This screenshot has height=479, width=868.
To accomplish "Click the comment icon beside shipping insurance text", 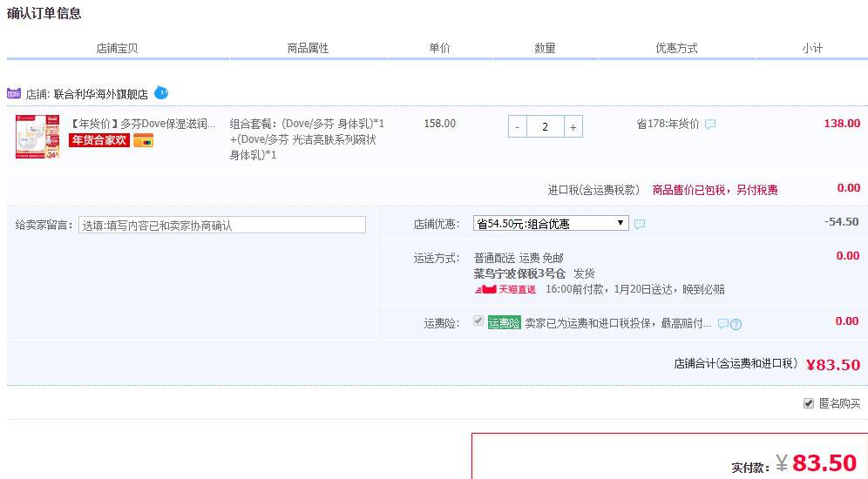I will click(722, 324).
